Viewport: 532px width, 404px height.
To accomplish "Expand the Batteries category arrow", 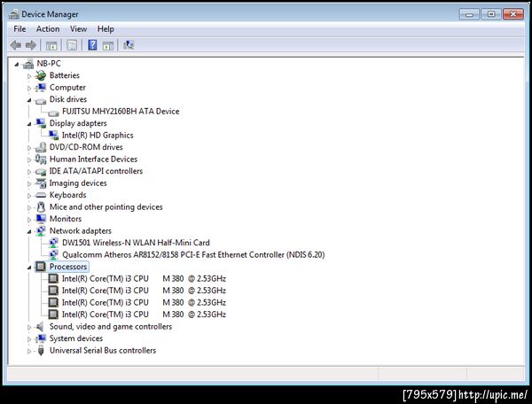I will (29, 76).
